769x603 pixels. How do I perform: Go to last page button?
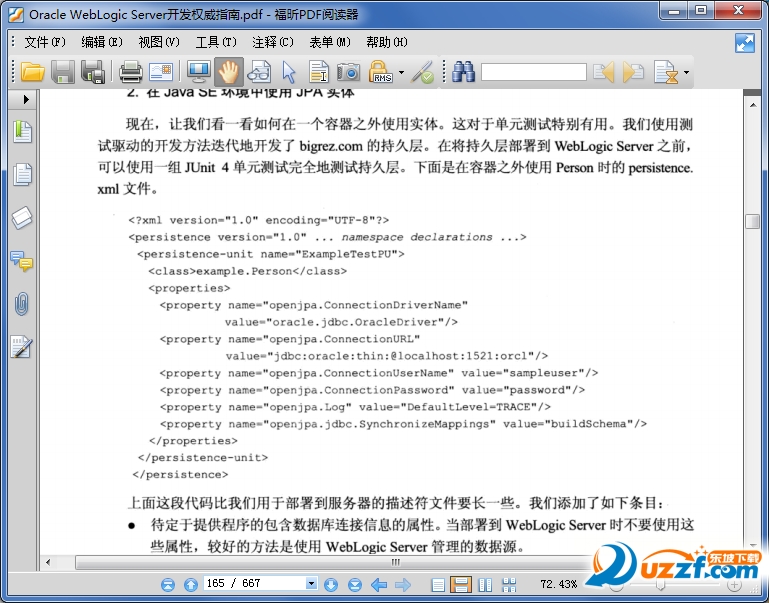355,584
